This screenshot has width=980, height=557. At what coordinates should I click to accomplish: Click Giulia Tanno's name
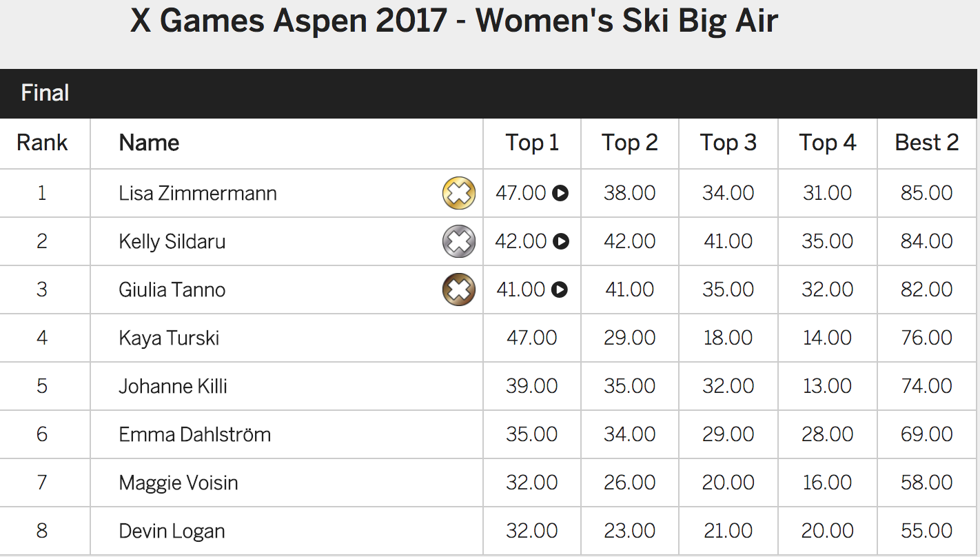(x=172, y=290)
